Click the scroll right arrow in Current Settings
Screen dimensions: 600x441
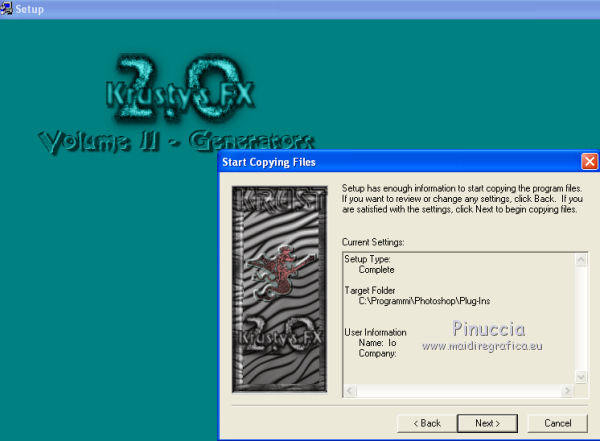(x=567, y=390)
